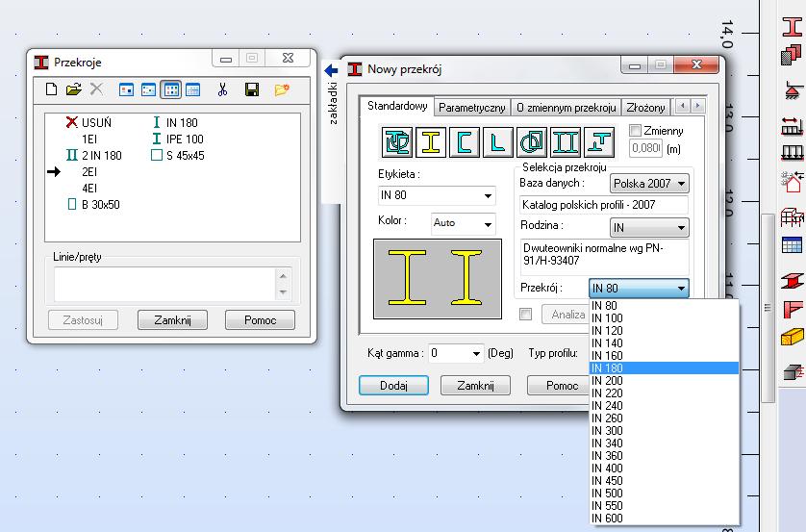This screenshot has height=532, width=806.
Task: Select B 30x50 section in Przekroje
Action: click(x=94, y=205)
